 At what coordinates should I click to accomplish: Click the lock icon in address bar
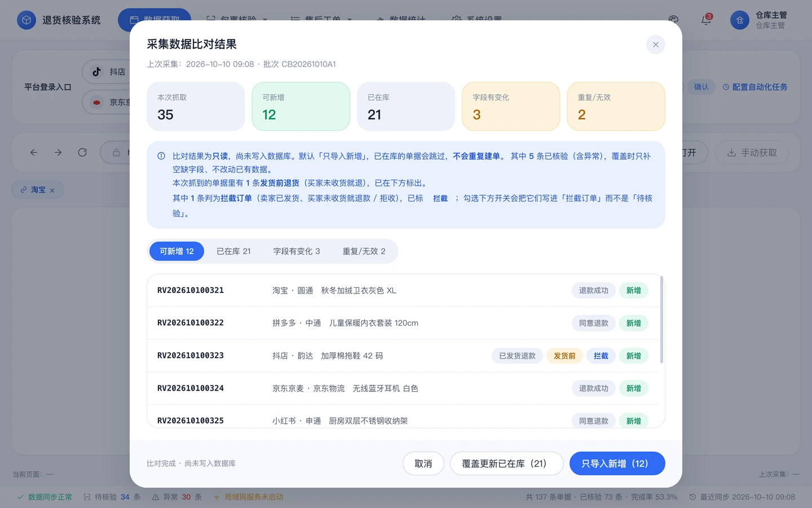tap(116, 152)
